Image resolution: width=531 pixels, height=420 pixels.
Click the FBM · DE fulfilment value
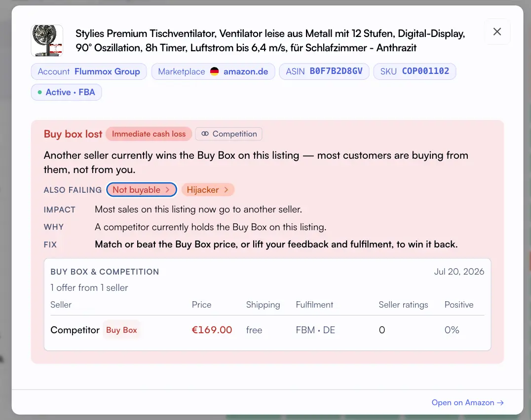click(x=315, y=330)
